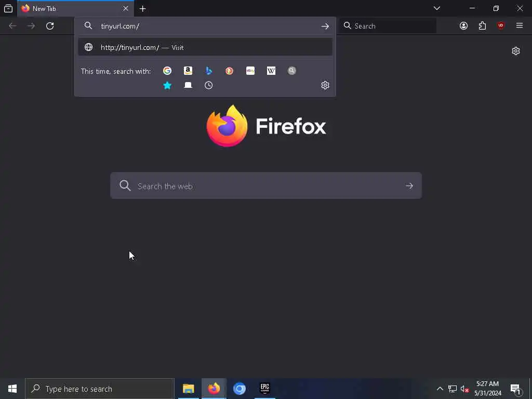Open the Firefox View icon
This screenshot has width=532, height=399.
pyautogui.click(x=8, y=8)
